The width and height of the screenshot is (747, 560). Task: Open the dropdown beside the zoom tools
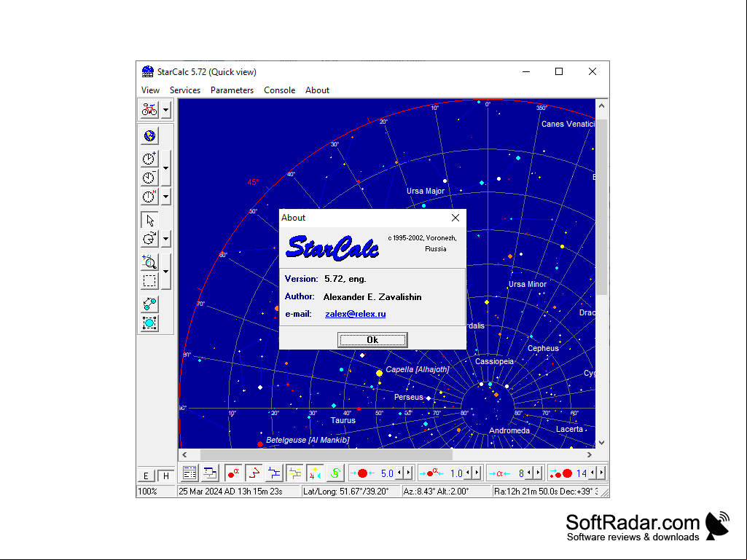click(165, 272)
